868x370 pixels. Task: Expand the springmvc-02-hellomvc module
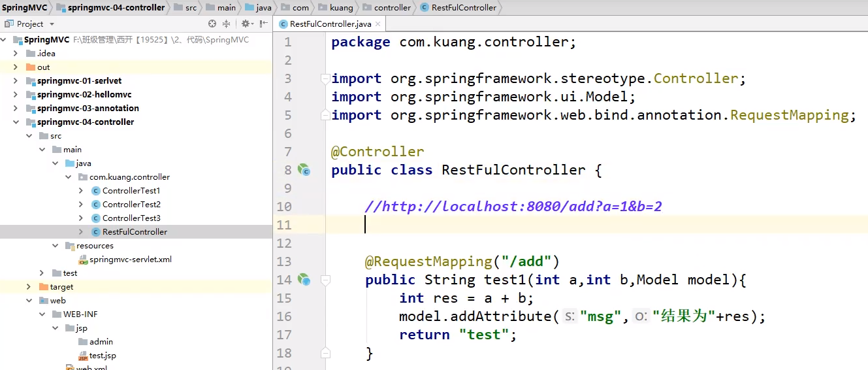[16, 95]
